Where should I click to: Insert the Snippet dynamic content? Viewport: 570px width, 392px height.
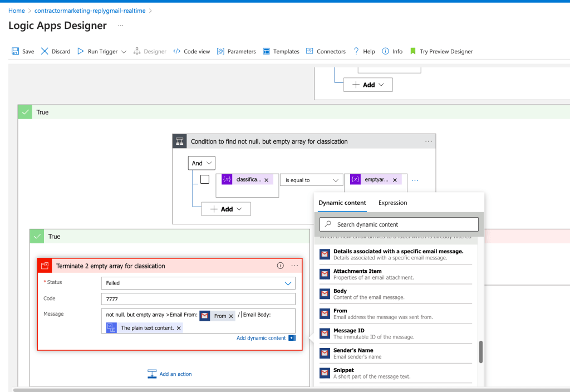pos(396,373)
